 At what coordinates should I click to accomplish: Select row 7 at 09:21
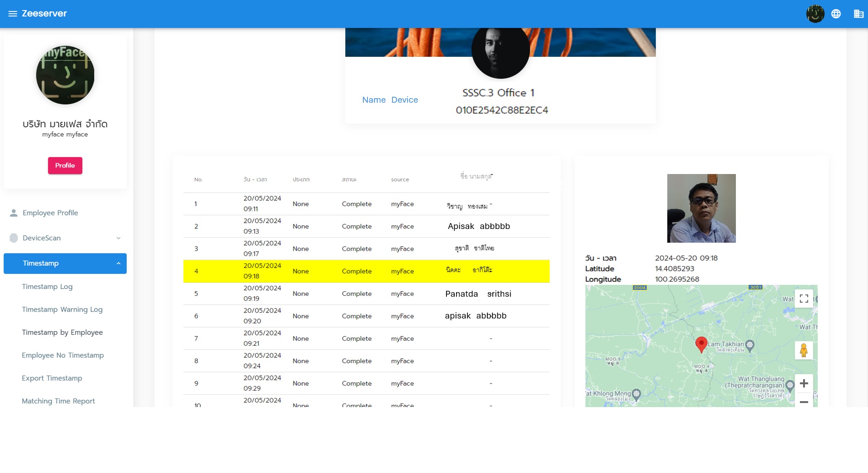point(366,339)
